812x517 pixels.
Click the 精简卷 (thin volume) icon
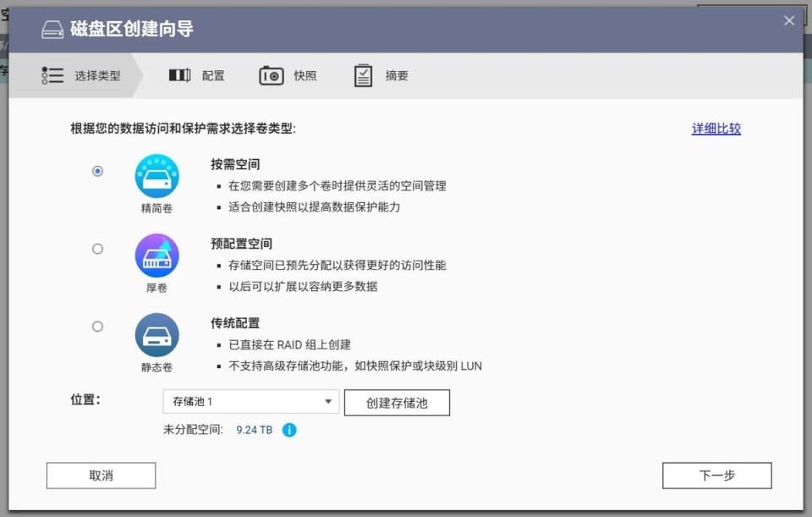click(x=156, y=176)
